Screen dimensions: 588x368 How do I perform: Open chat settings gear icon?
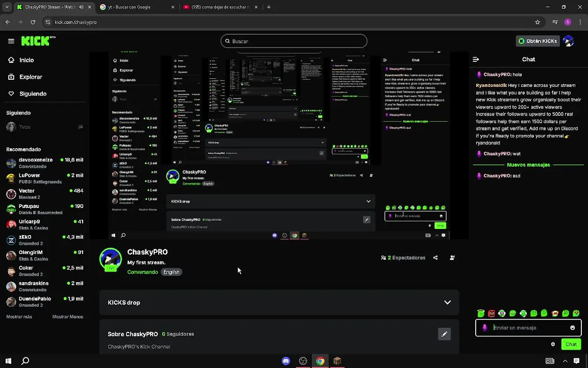pos(553,344)
